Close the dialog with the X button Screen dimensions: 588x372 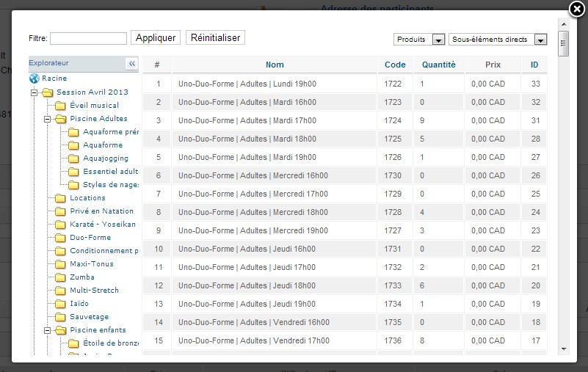tap(578, 8)
